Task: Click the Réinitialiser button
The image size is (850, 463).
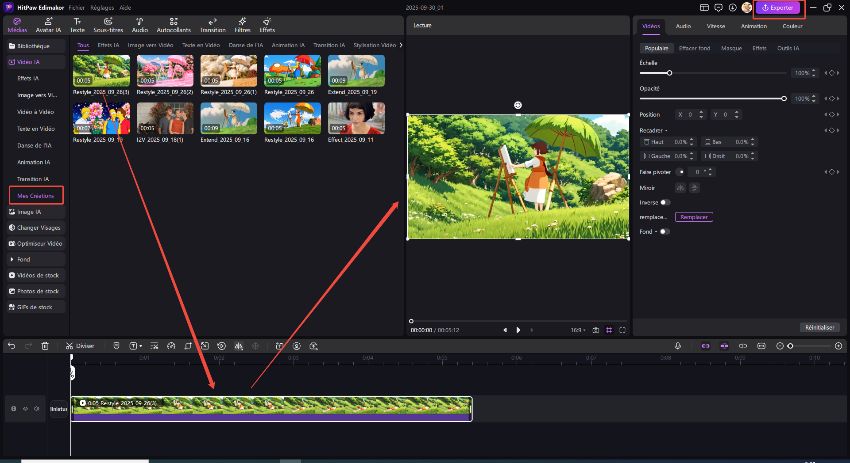Action: [819, 327]
